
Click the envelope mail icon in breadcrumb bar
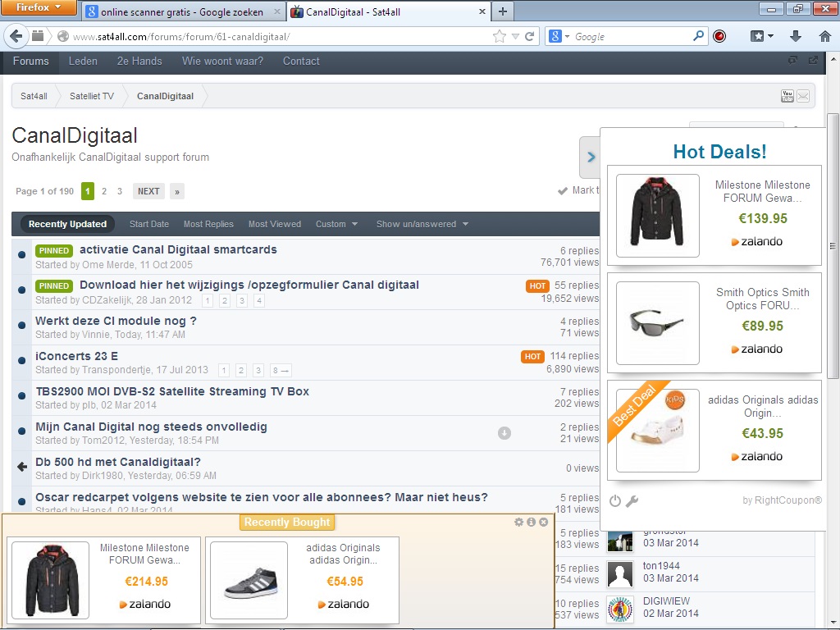coord(803,97)
